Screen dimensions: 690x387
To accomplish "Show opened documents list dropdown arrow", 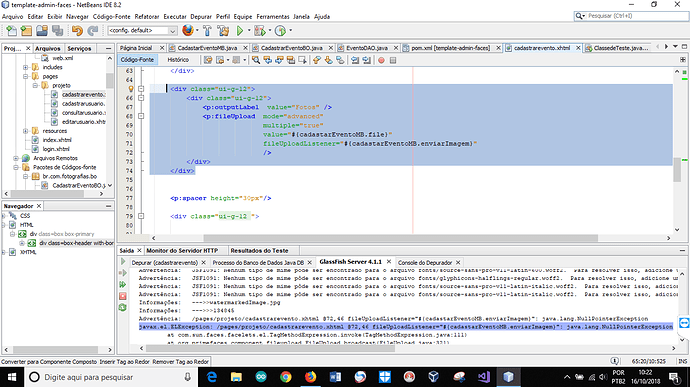I will point(675,47).
